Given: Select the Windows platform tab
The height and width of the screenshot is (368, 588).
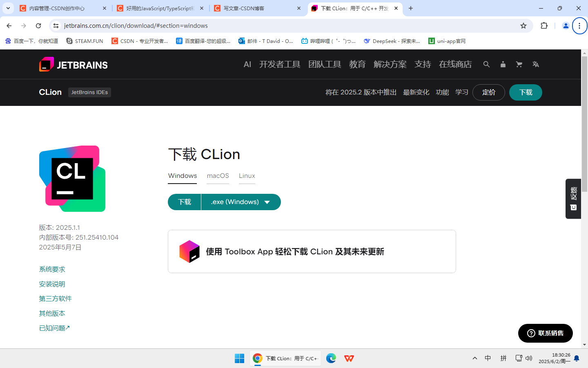Looking at the screenshot, I should click(183, 176).
